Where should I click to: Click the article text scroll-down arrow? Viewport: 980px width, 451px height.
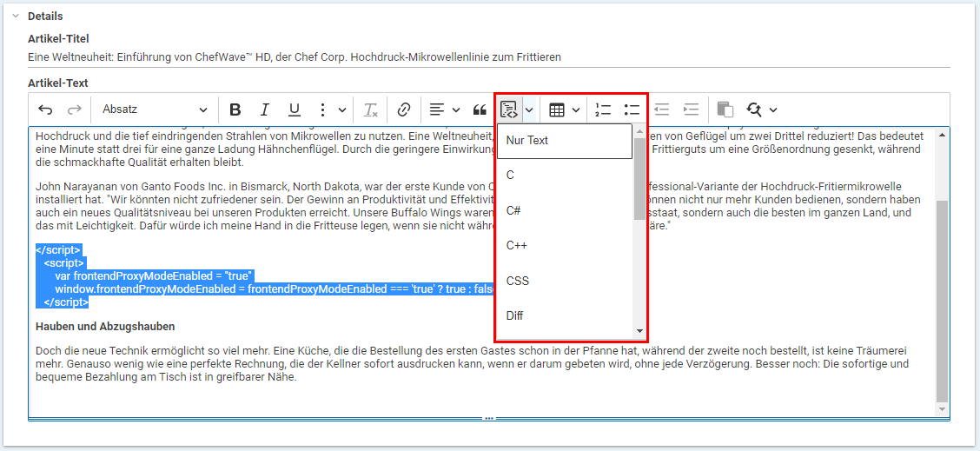point(943,409)
